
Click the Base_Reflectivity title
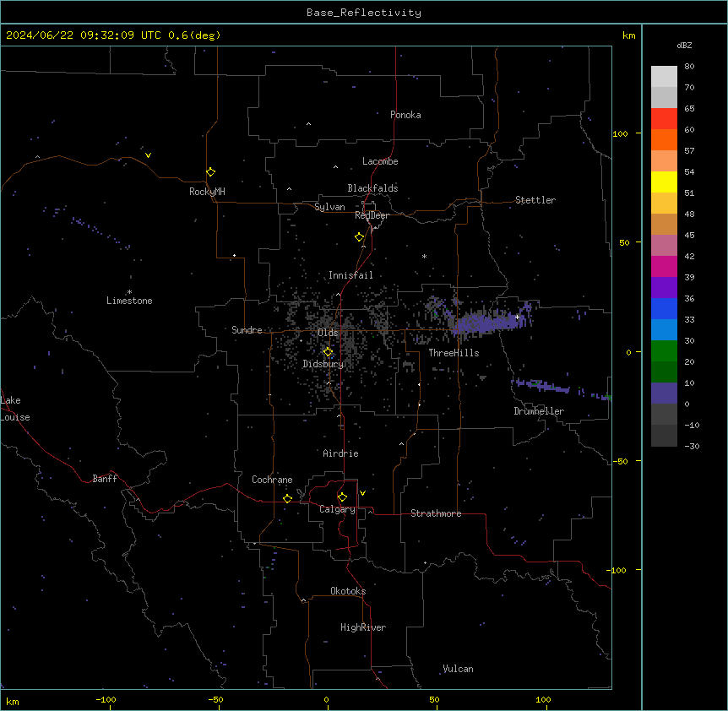(x=364, y=13)
